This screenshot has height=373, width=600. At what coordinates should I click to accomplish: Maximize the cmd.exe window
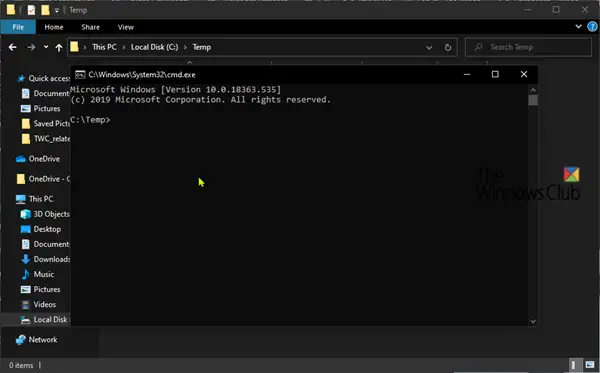(495, 74)
